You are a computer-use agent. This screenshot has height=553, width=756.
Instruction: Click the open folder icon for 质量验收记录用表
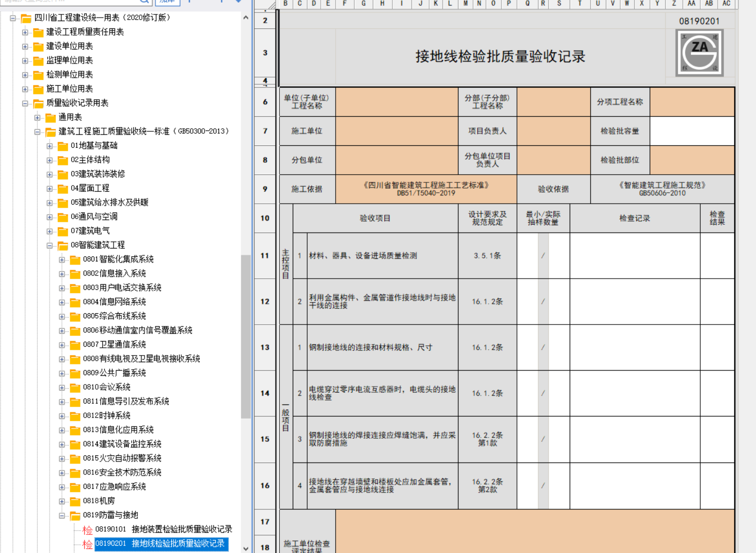[x=39, y=103]
